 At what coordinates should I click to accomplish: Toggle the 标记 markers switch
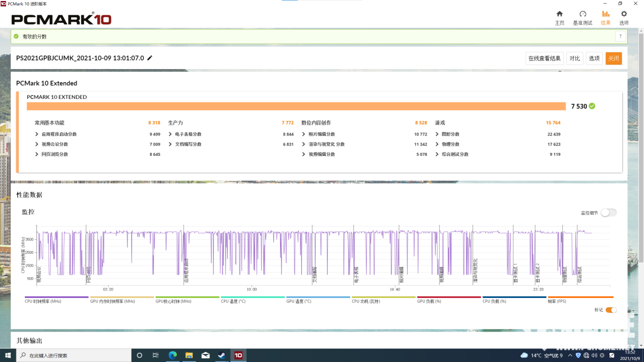(611, 310)
